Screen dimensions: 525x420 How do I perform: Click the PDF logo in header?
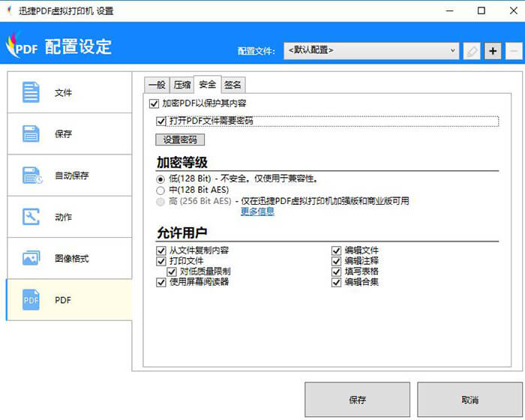coord(22,45)
